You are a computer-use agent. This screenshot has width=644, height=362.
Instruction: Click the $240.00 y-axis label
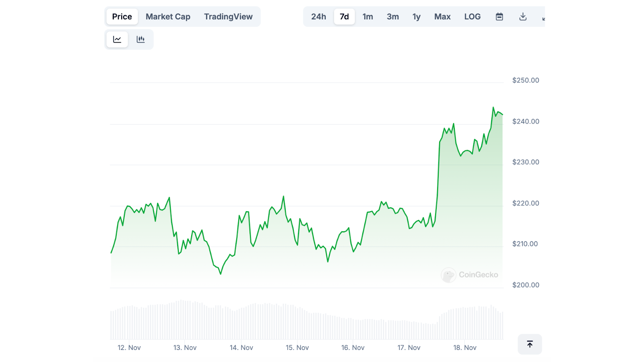coord(526,121)
